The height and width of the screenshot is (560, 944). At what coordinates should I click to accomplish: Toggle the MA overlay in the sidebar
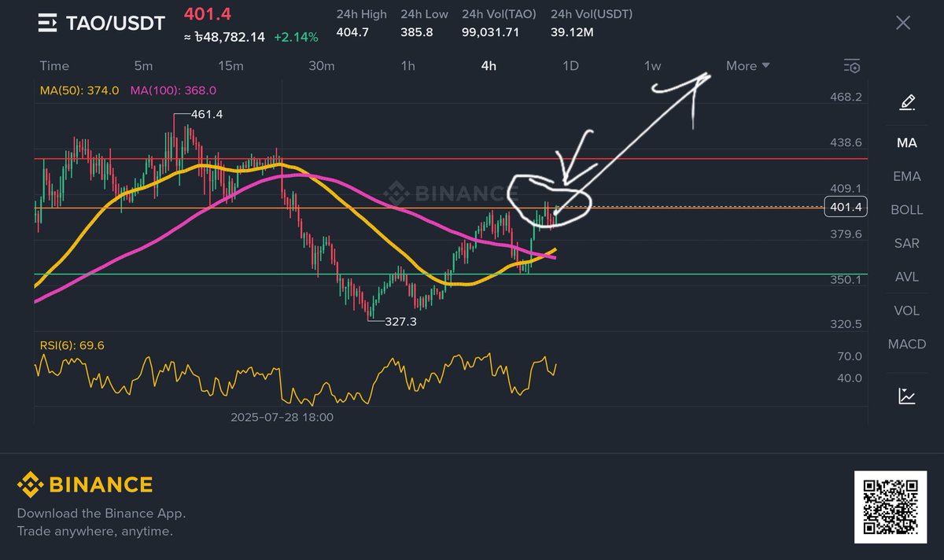[x=905, y=142]
